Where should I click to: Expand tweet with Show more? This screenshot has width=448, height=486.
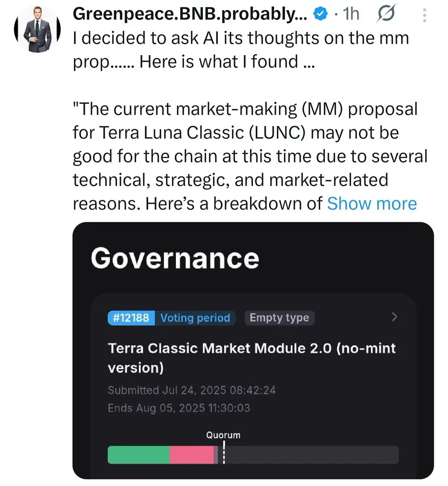(x=372, y=203)
